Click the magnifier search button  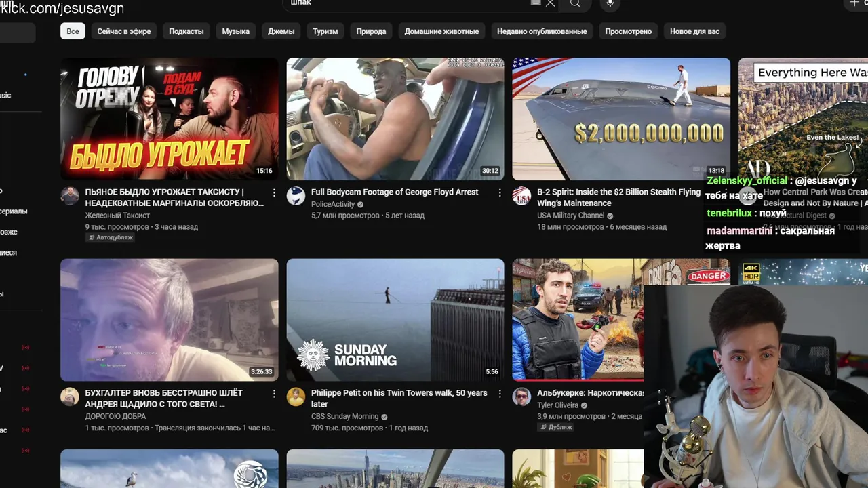[x=574, y=3]
